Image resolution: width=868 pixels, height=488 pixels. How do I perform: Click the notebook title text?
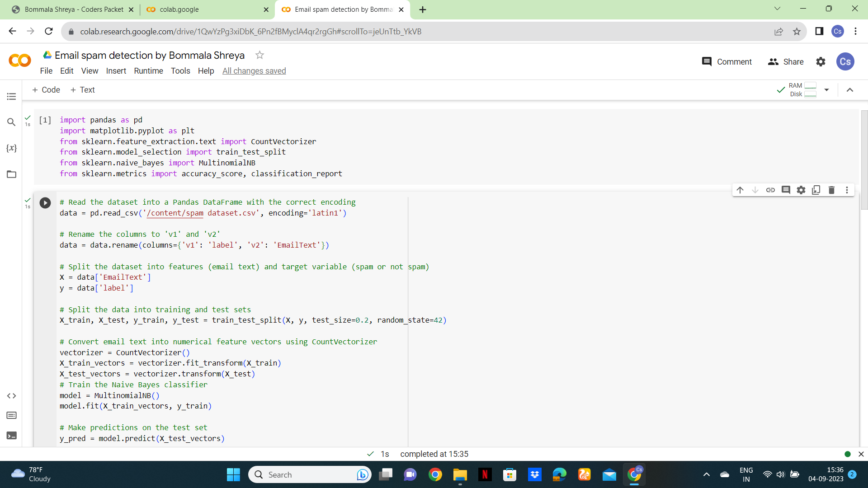click(x=150, y=55)
